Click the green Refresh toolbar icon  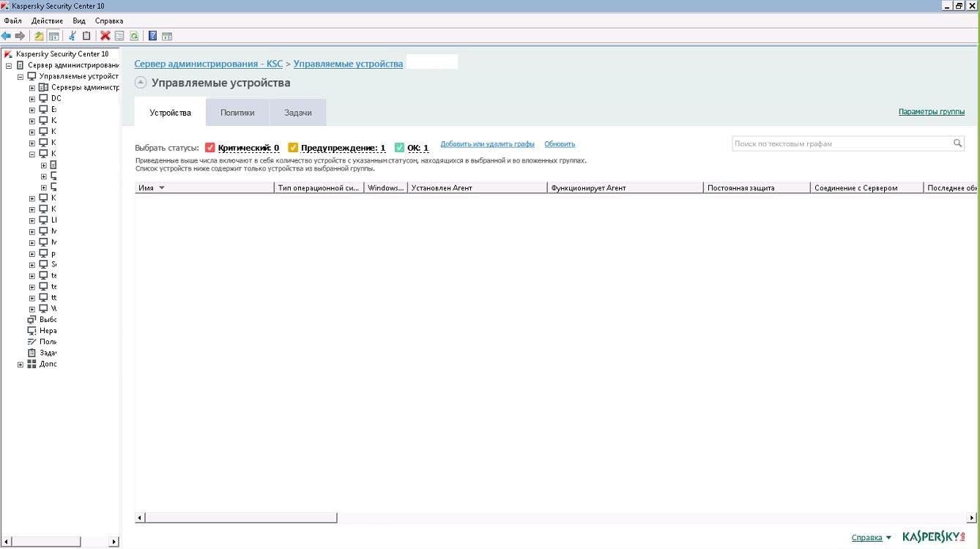(134, 35)
